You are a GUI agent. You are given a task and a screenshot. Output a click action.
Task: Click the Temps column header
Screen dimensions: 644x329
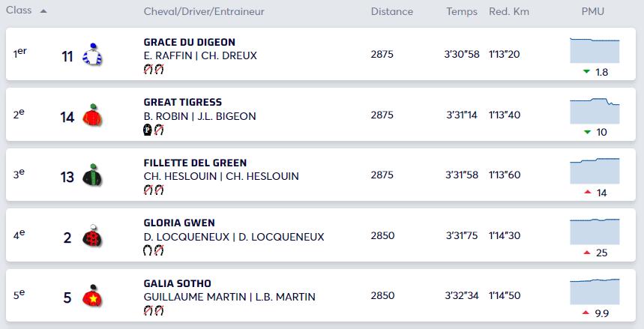[462, 12]
